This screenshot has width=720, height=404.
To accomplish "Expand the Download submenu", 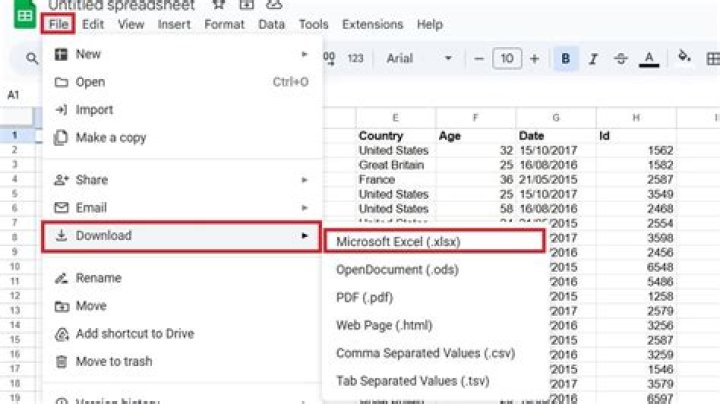I will click(182, 236).
